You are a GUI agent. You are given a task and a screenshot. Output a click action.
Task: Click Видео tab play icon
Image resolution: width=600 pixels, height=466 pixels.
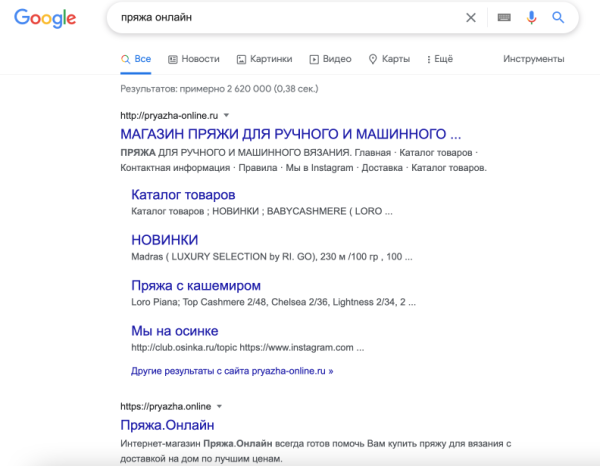pyautogui.click(x=314, y=59)
